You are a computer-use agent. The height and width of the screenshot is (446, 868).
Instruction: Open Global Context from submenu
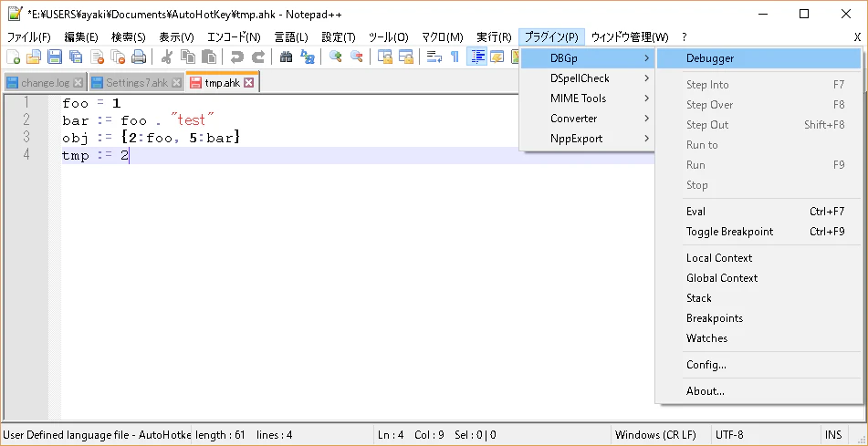click(759, 277)
